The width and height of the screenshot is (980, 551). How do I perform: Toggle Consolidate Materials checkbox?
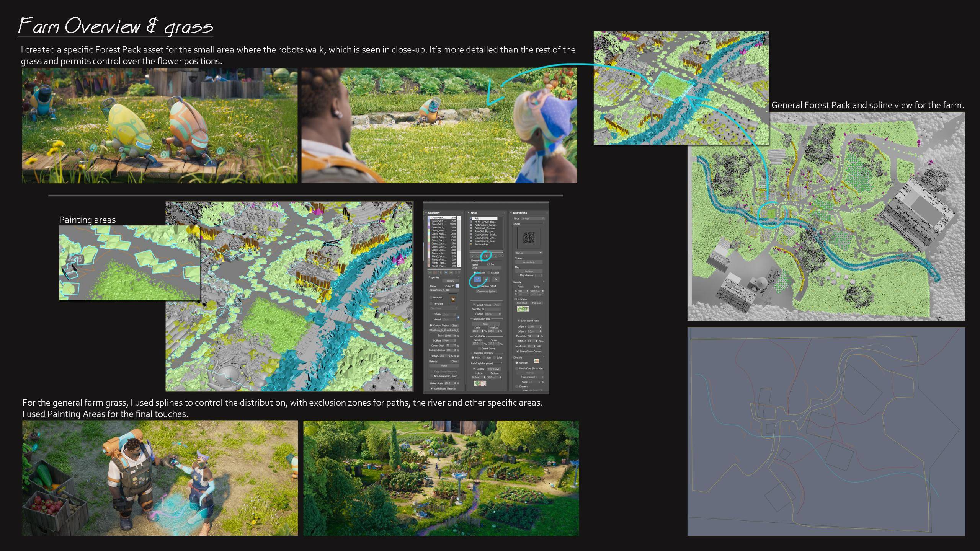432,389
